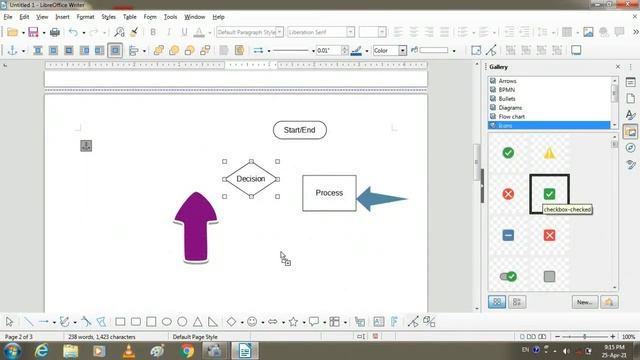
Task: Expand the line style dropdown
Action: point(313,51)
